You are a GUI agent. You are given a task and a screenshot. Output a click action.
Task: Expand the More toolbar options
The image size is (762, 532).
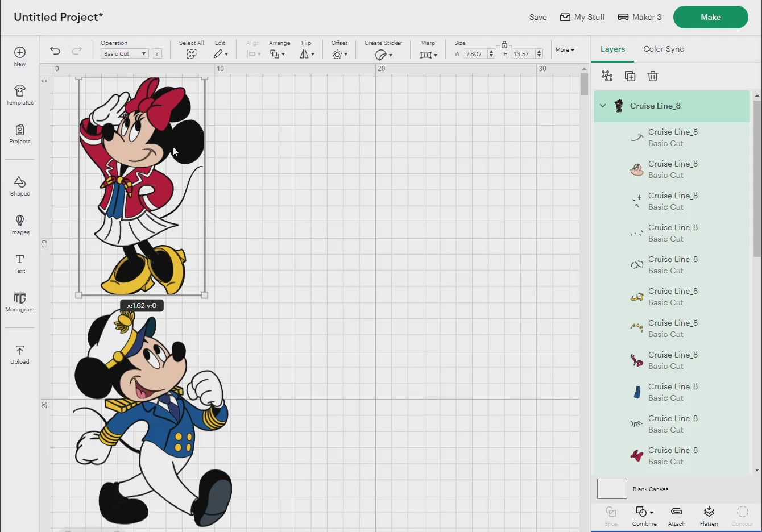coord(565,50)
